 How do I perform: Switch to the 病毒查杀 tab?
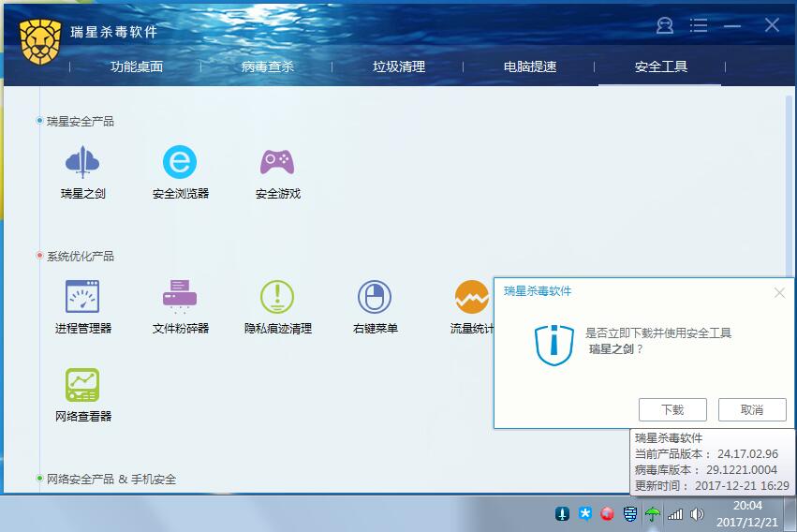click(x=268, y=66)
